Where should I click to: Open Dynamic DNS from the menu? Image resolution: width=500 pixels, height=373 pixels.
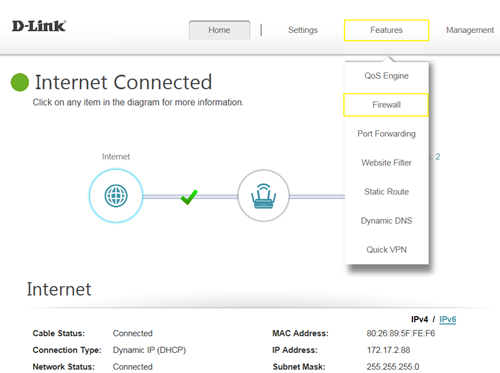[x=386, y=221]
